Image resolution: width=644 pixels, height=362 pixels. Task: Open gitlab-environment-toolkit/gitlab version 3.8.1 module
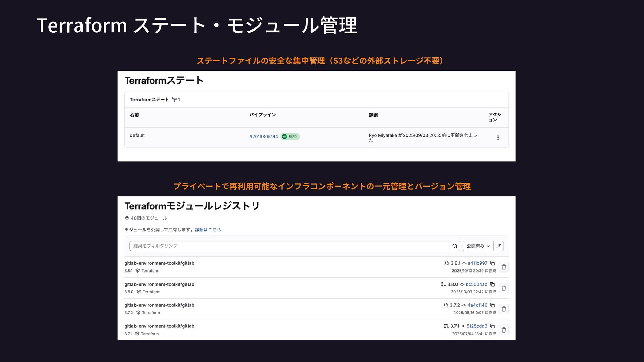click(x=159, y=263)
